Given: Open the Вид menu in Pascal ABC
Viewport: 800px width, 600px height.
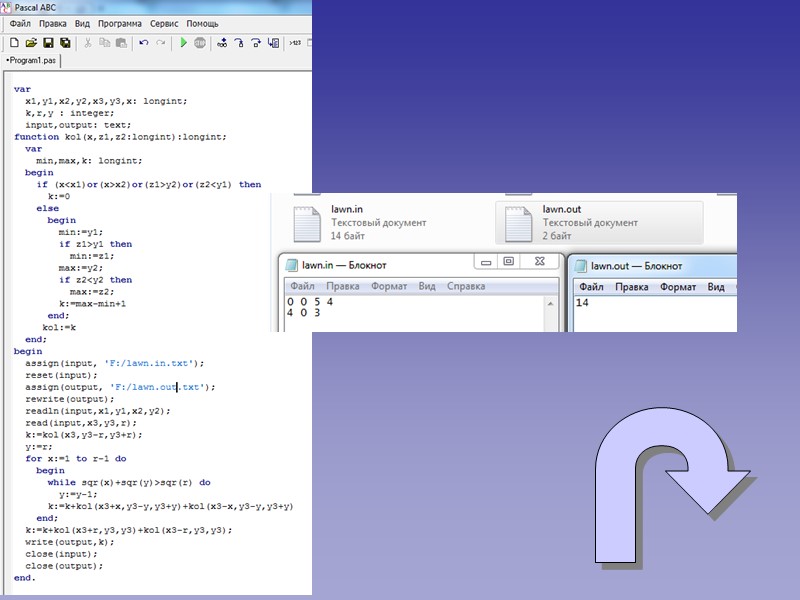Looking at the screenshot, I should (x=82, y=23).
